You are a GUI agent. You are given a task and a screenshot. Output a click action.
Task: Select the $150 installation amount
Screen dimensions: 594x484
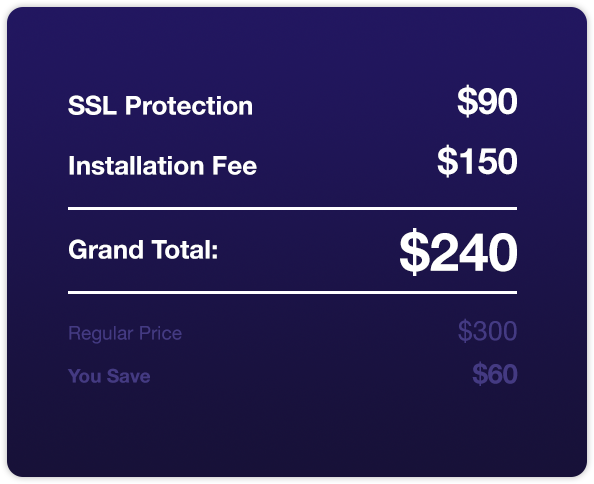[x=477, y=161]
